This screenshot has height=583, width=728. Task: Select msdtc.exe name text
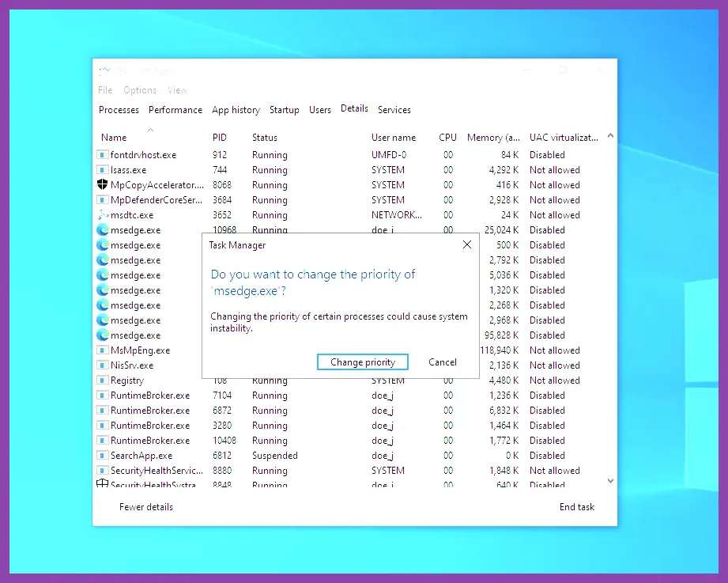(132, 214)
